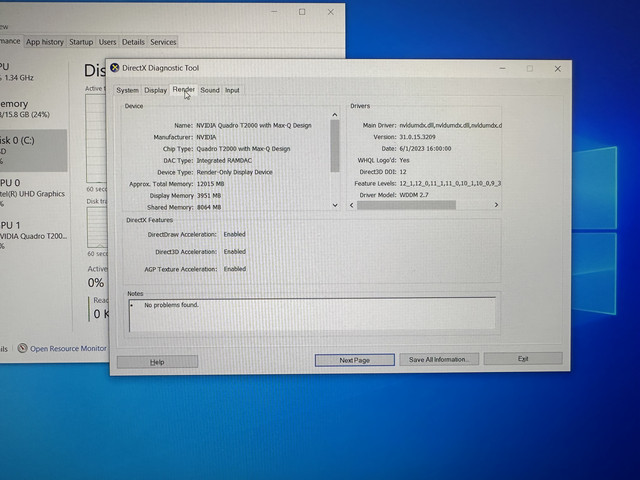Click Device list scroll down arrow
640x480 pixels.
coord(335,205)
